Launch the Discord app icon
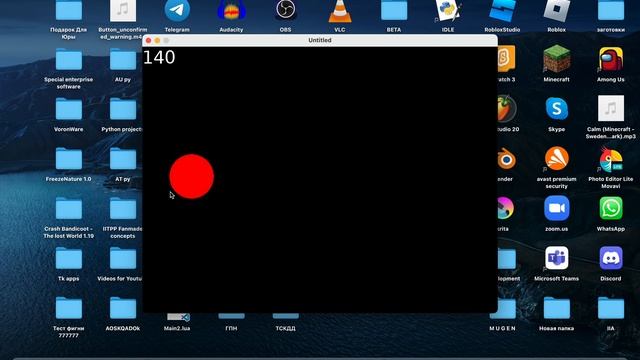Screen dimensions: 640x360 (x=611, y=258)
